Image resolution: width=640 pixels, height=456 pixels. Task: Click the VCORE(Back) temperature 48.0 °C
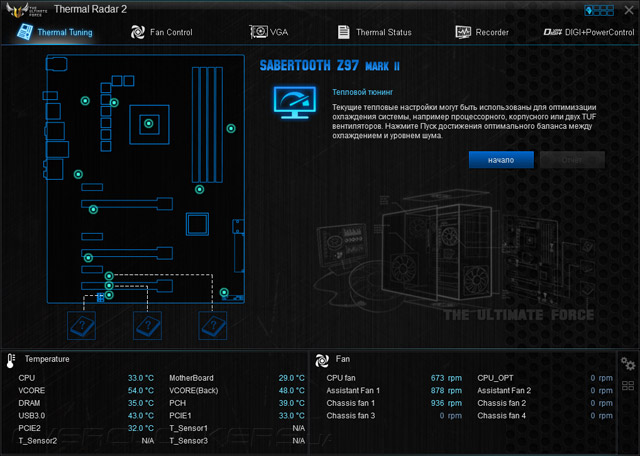pos(291,391)
